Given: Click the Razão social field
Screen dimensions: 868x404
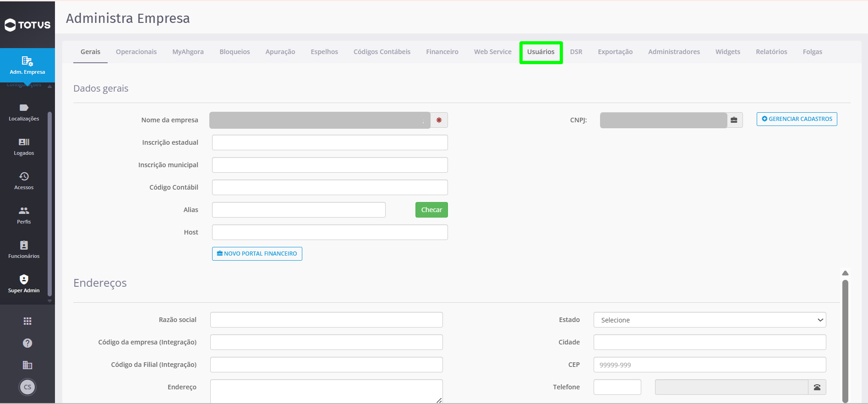Looking at the screenshot, I should point(327,320).
